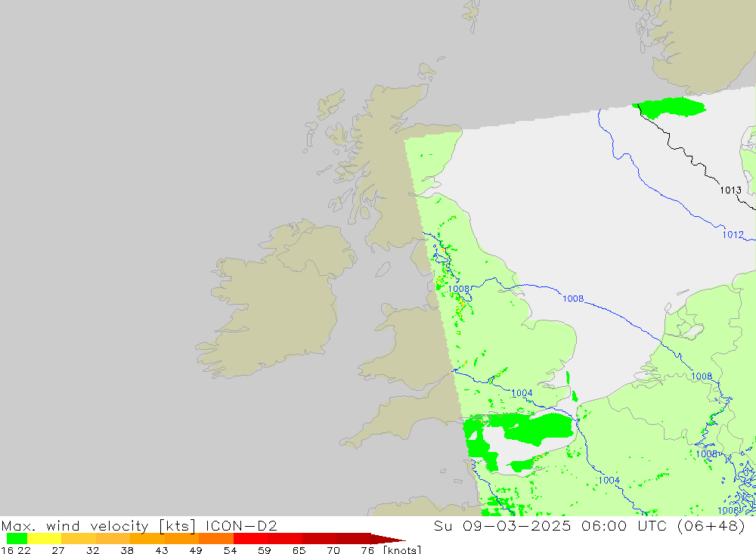The image size is (756, 554).
Task: Click legend value '59'
Action: pos(264,550)
